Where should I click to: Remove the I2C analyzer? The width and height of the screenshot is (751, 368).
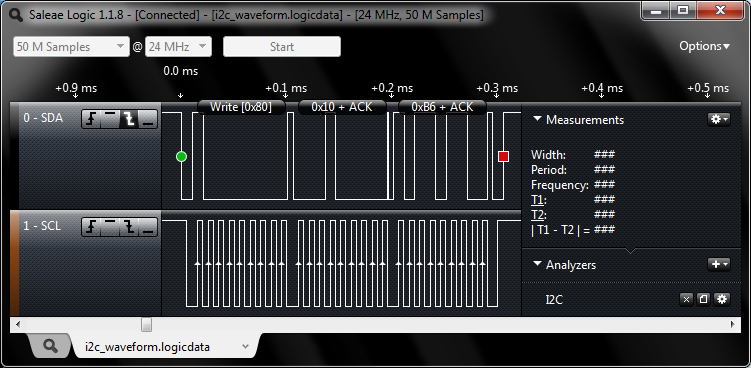[x=686, y=299]
